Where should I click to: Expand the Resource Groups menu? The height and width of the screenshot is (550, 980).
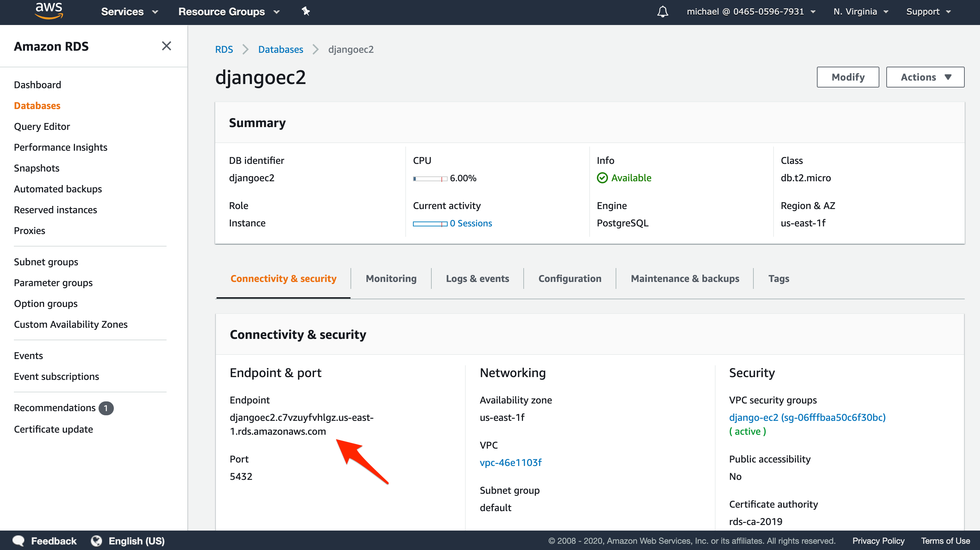click(x=229, y=12)
